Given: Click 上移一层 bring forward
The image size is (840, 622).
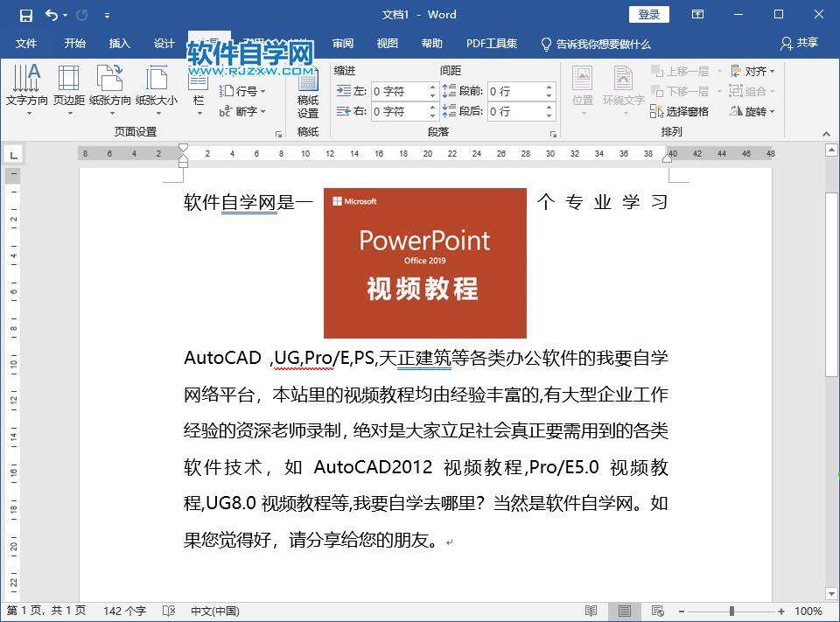Looking at the screenshot, I should click(x=681, y=71).
